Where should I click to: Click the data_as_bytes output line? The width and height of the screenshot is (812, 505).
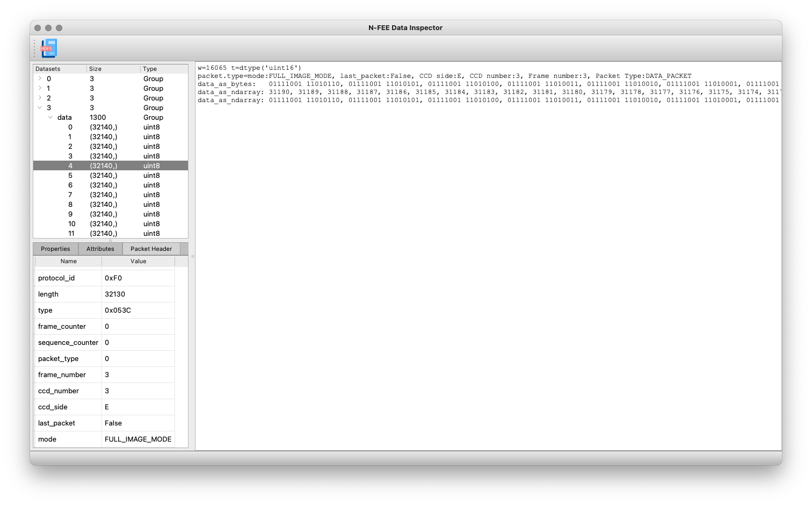[489, 84]
